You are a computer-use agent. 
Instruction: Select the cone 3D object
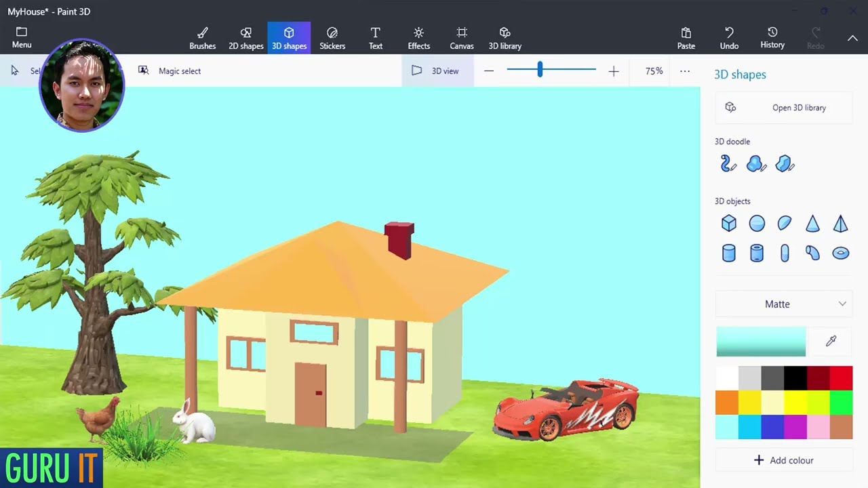click(812, 223)
